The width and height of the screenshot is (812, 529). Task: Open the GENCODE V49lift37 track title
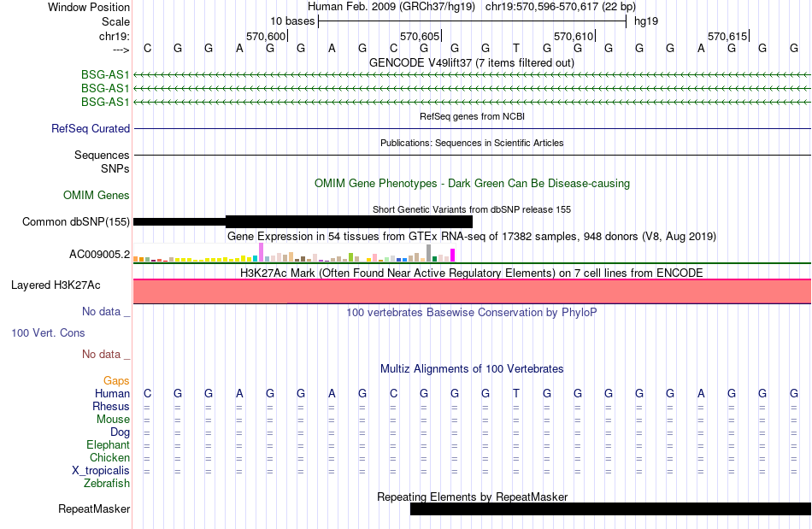471,63
